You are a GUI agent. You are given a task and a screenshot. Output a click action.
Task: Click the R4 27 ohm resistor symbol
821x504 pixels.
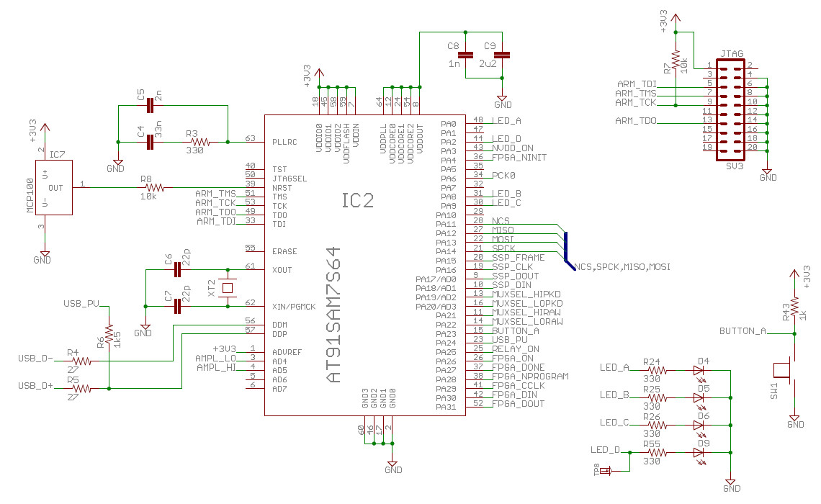[x=81, y=361]
